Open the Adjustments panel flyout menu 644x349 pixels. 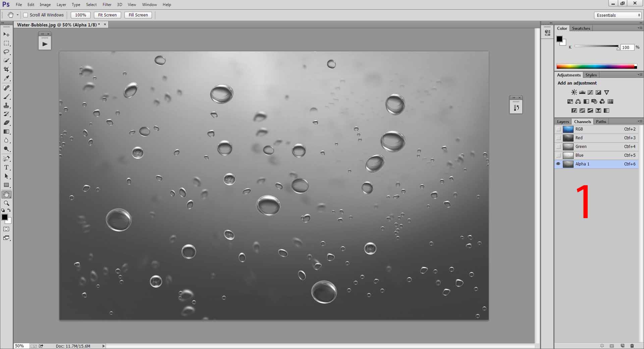pyautogui.click(x=640, y=75)
